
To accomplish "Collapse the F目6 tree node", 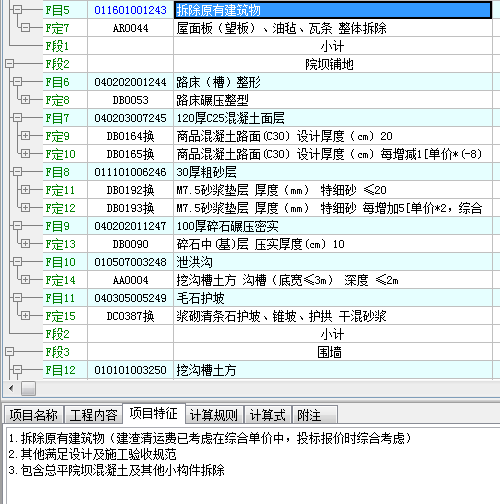I will pos(17,82).
